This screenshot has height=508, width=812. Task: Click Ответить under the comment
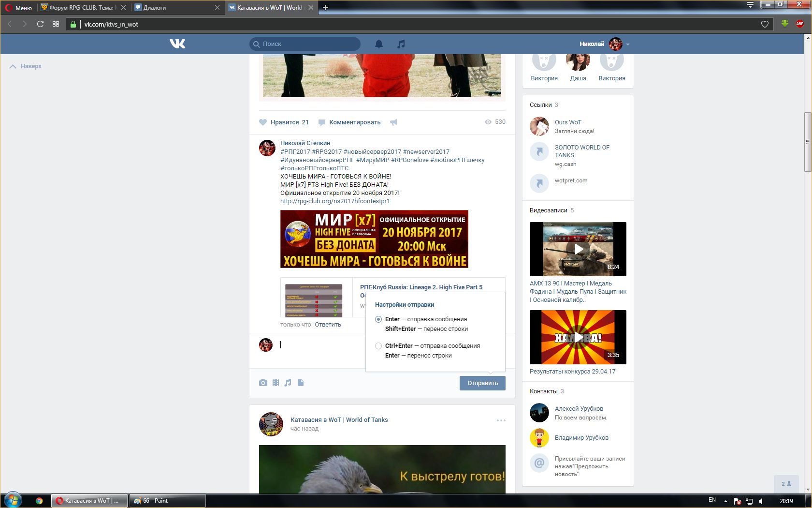coord(328,325)
